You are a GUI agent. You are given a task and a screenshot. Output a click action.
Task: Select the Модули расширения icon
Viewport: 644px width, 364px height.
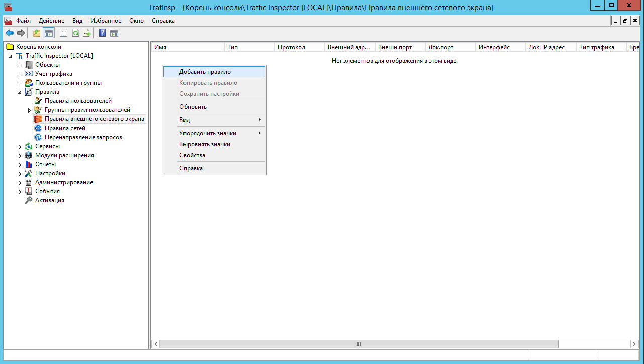(29, 155)
